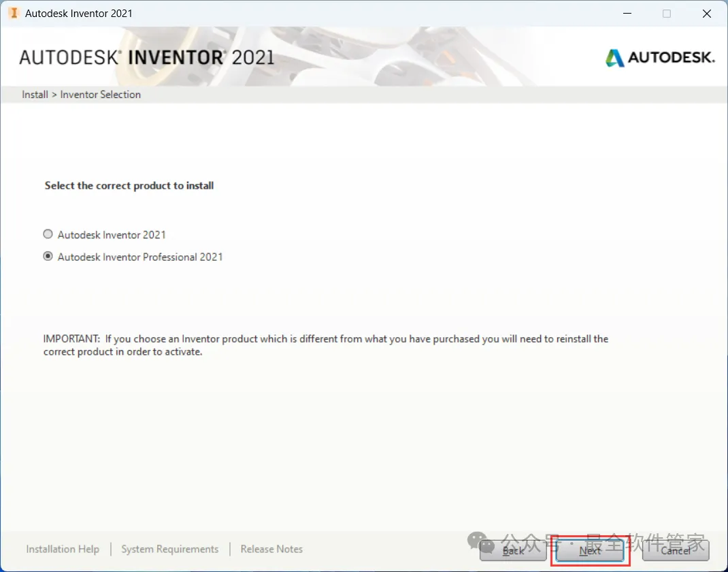Minimize the installer window
The width and height of the screenshot is (728, 572).
(x=627, y=14)
